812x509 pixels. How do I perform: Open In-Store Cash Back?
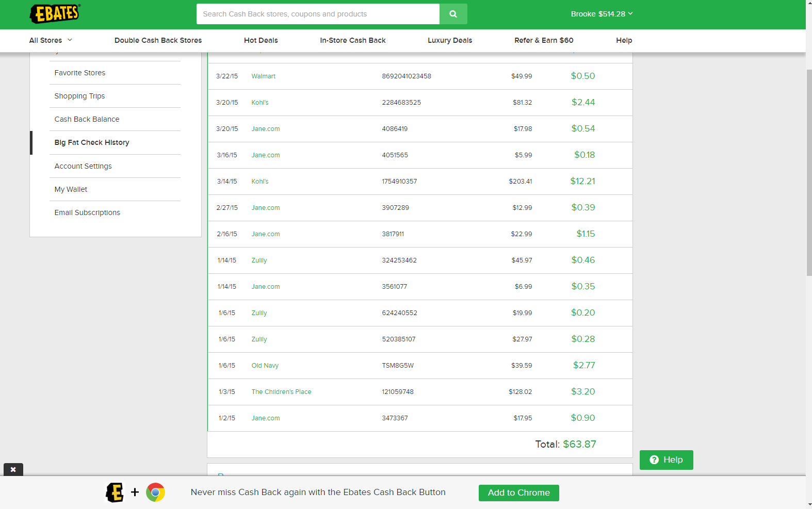pyautogui.click(x=352, y=40)
